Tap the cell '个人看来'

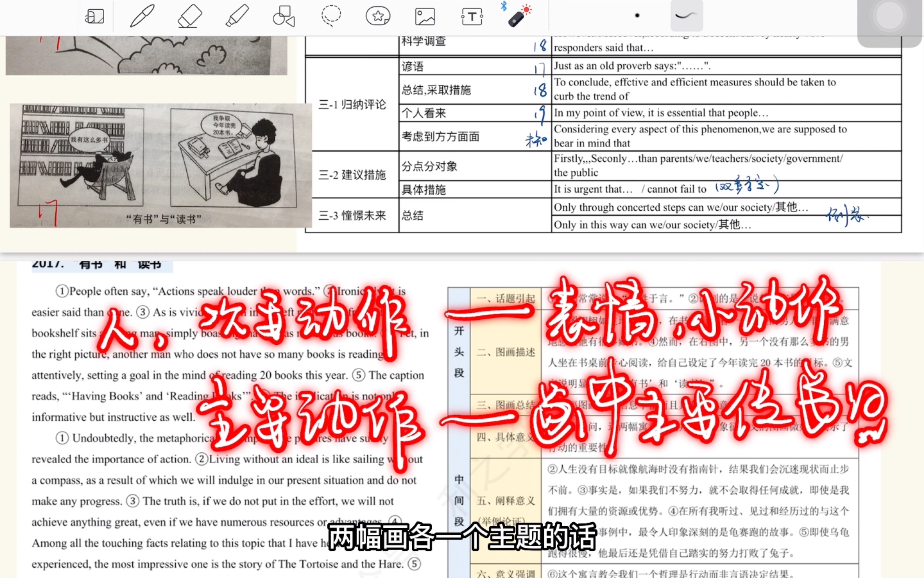coord(475,113)
